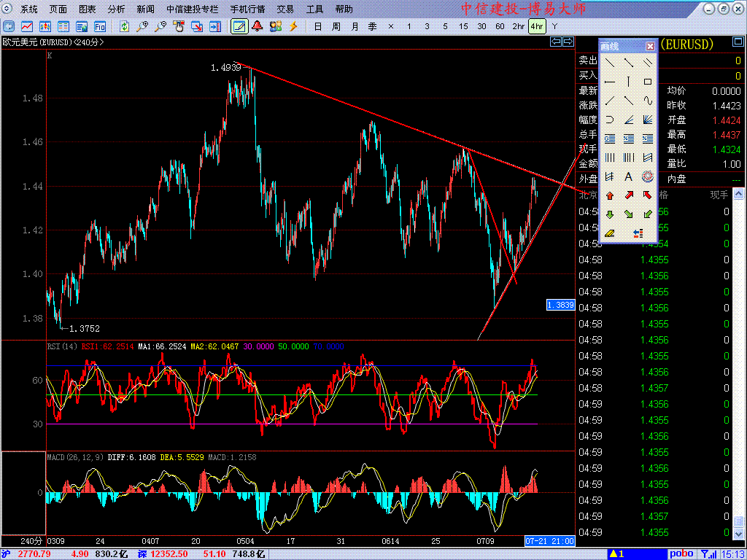Viewport: 747px width, 560px height.
Task: Open the 手机行情 menu
Action: click(248, 9)
